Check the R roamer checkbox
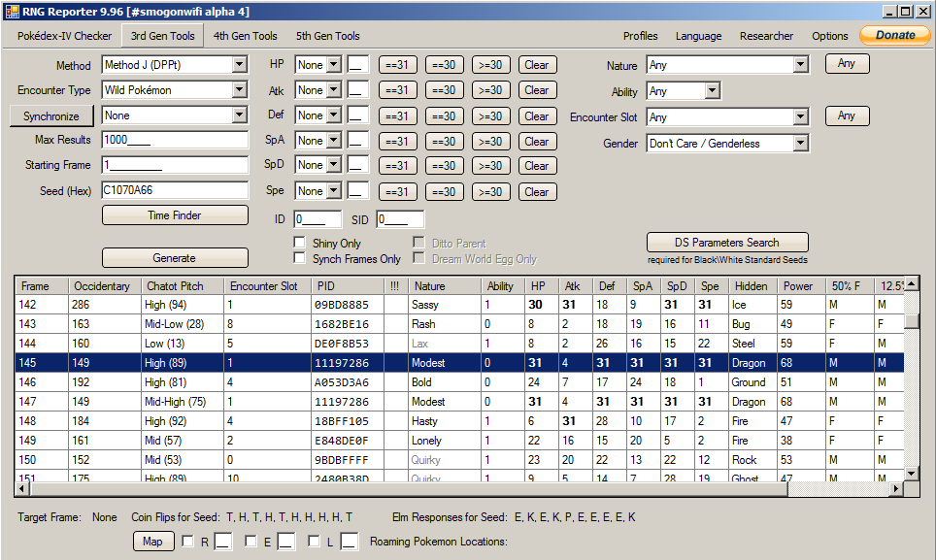Viewport: 936px width, 560px height. pyautogui.click(x=187, y=542)
